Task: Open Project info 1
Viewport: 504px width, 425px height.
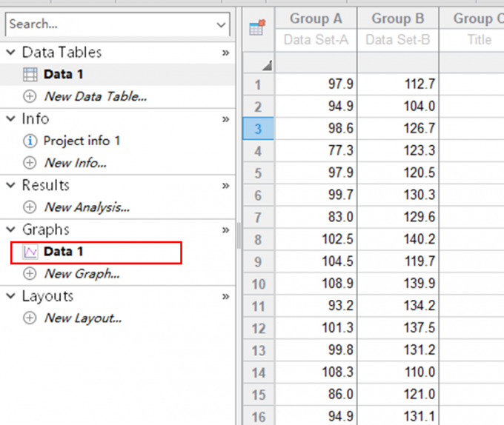Action: tap(82, 141)
